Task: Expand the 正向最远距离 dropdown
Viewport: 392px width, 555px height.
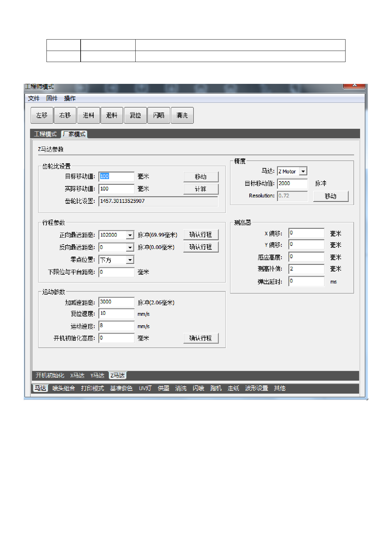Action: pos(130,235)
